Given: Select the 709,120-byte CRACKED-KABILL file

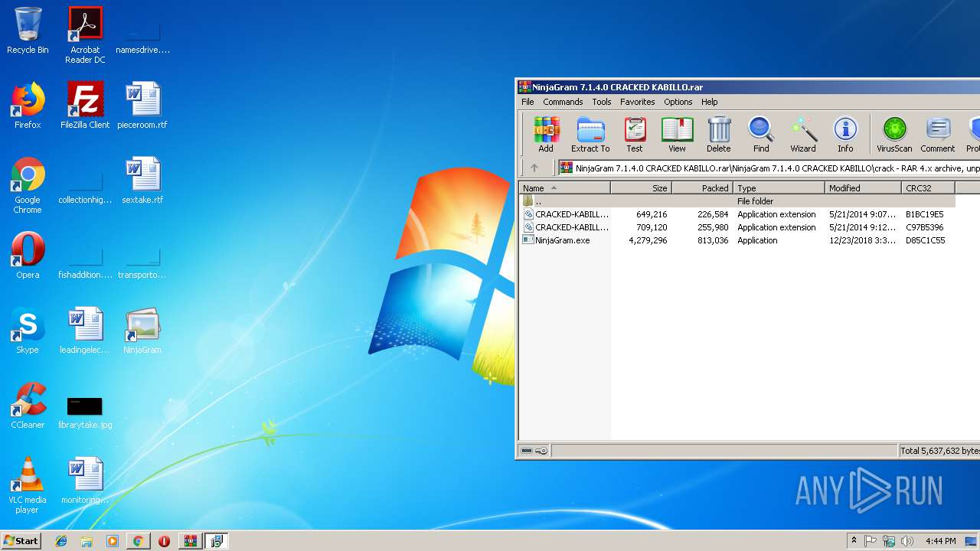Looking at the screenshot, I should pyautogui.click(x=737, y=227).
